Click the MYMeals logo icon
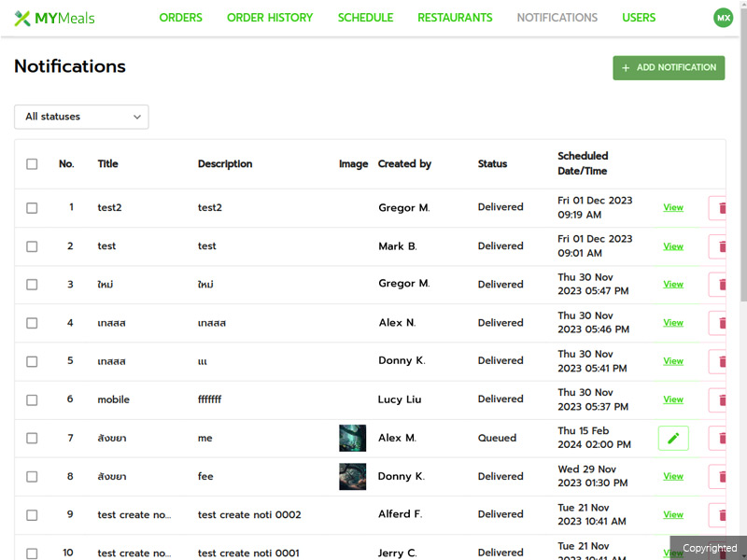The image size is (747, 560). pos(22,19)
